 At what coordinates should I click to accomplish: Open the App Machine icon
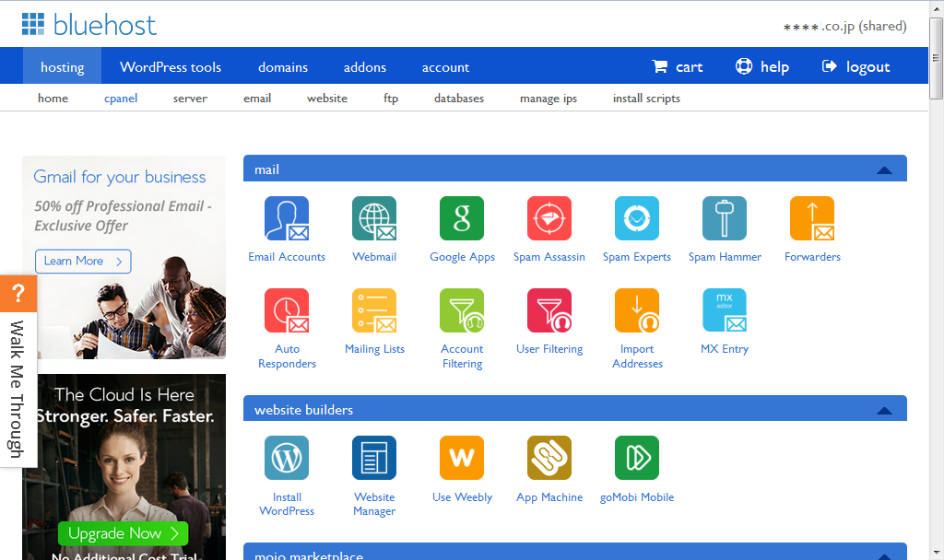549,458
